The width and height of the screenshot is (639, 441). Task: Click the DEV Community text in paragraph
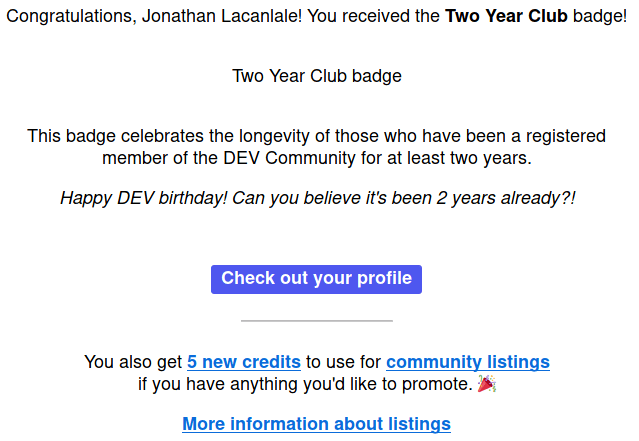(289, 158)
